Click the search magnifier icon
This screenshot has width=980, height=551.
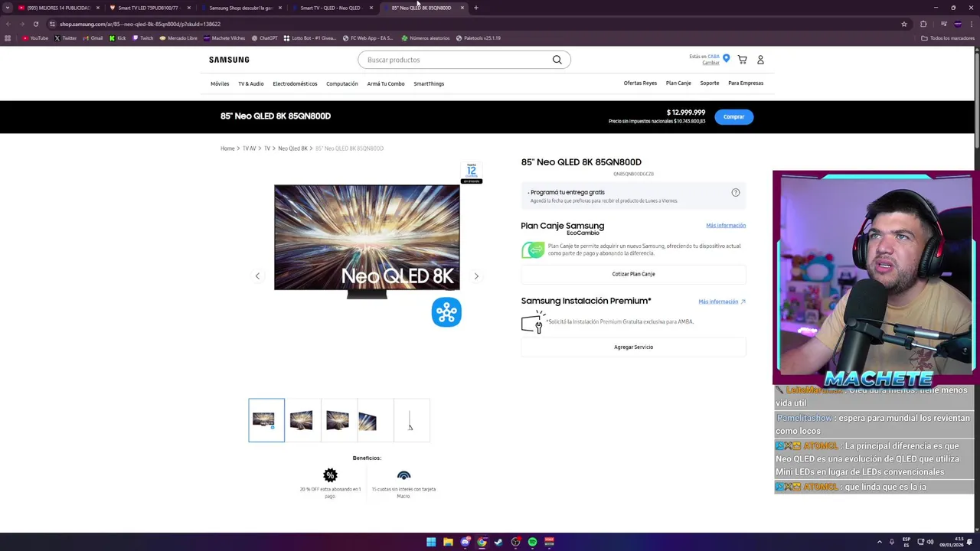point(557,60)
